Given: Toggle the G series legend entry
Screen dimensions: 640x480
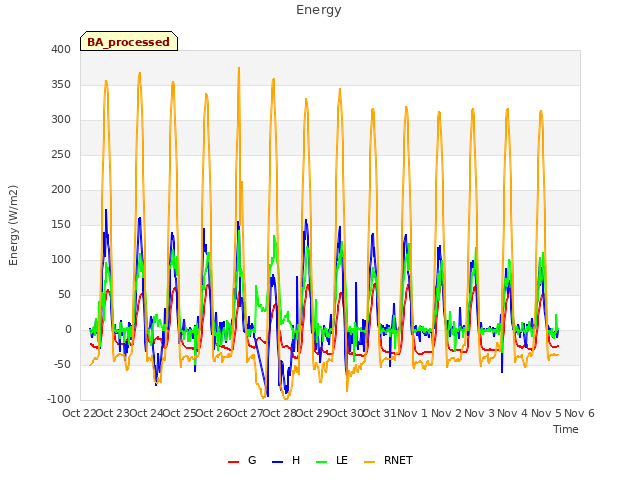Looking at the screenshot, I should (242, 460).
